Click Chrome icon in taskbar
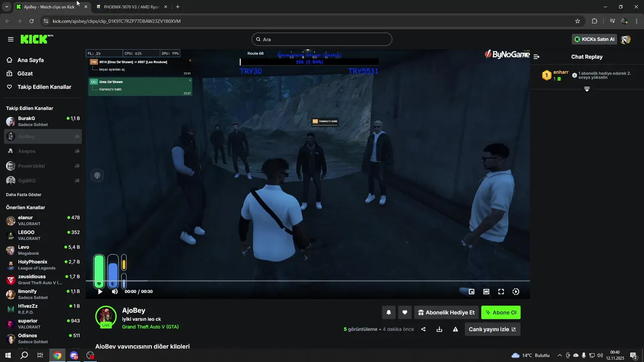 tap(57, 355)
